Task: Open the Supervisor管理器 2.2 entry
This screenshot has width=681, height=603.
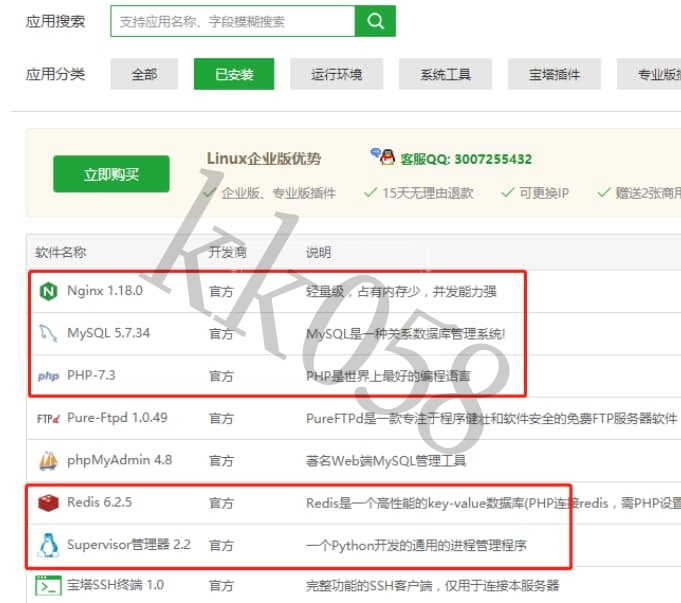Action: (129, 544)
